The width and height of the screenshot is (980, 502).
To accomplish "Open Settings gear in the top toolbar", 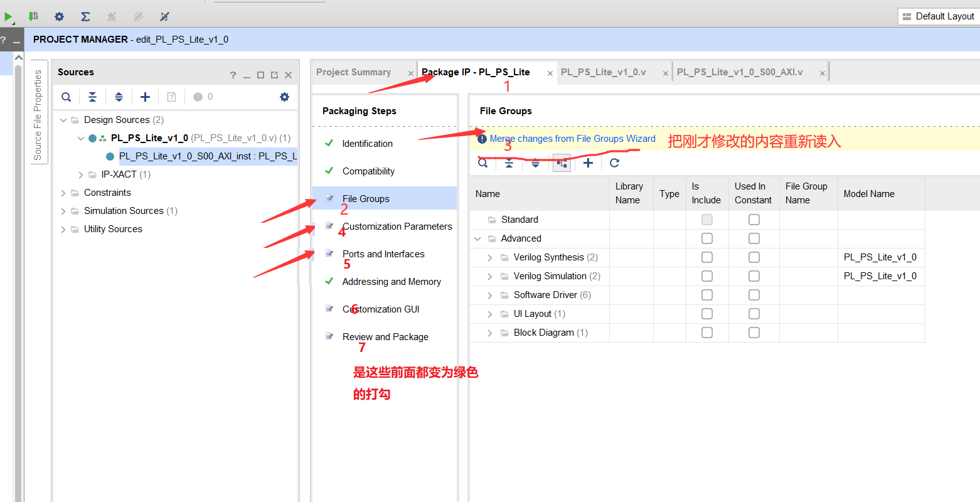I will coord(59,16).
